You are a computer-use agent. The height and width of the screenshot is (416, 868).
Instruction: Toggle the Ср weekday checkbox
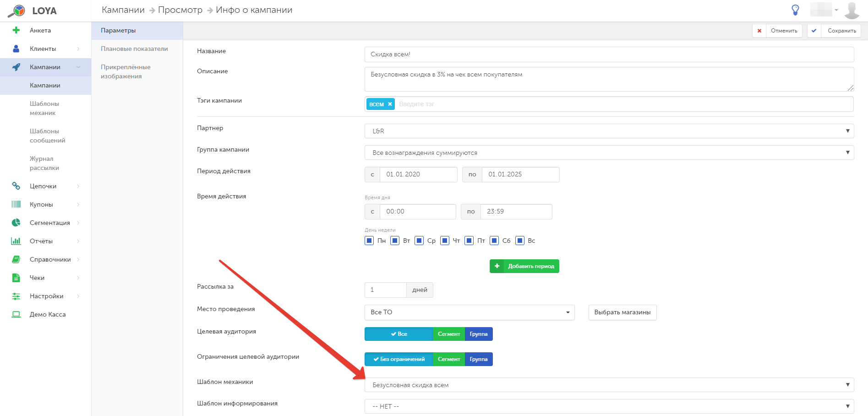(x=419, y=241)
